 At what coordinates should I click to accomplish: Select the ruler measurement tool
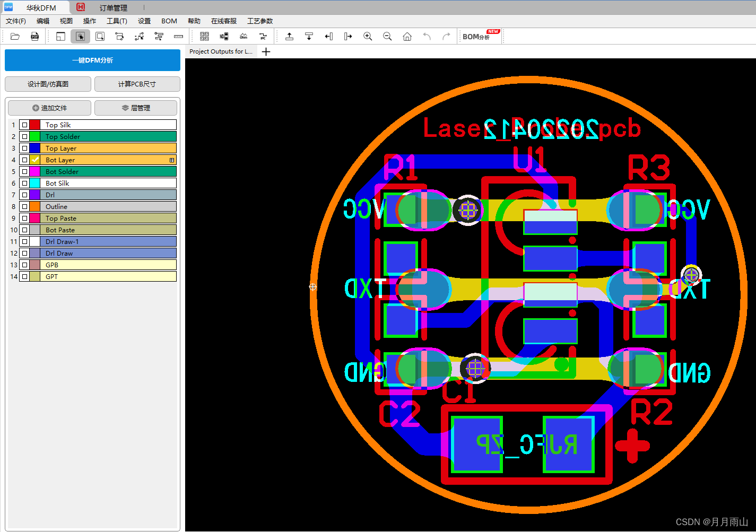pos(178,36)
